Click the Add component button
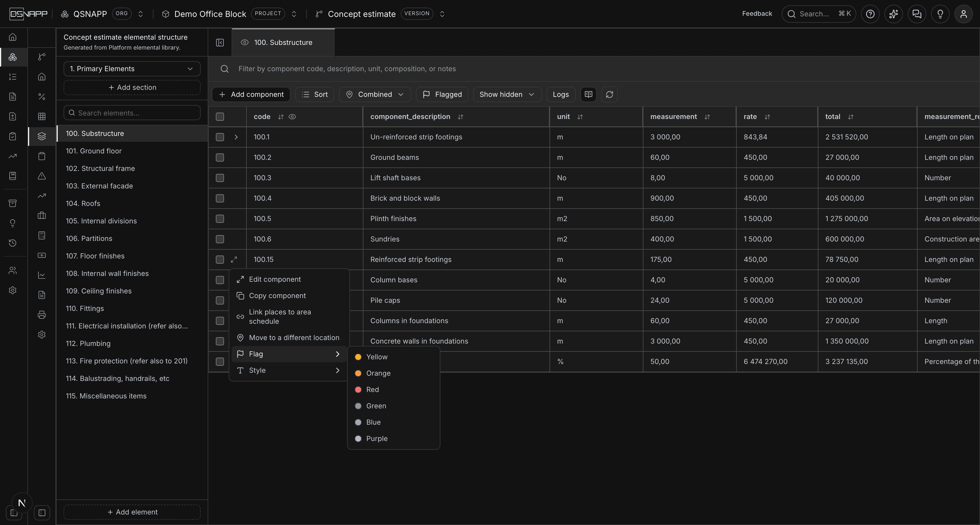The height and width of the screenshot is (525, 980). point(251,94)
